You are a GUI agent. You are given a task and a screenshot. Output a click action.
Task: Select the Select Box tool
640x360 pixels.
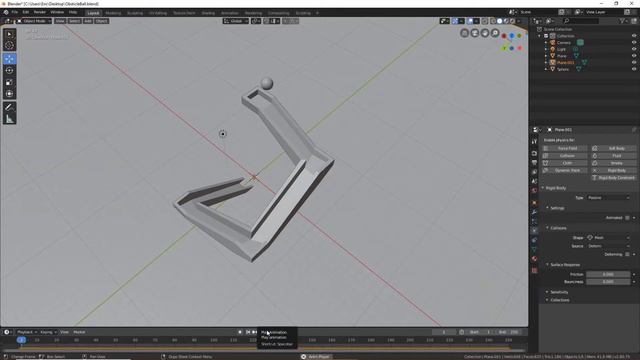(x=9, y=34)
